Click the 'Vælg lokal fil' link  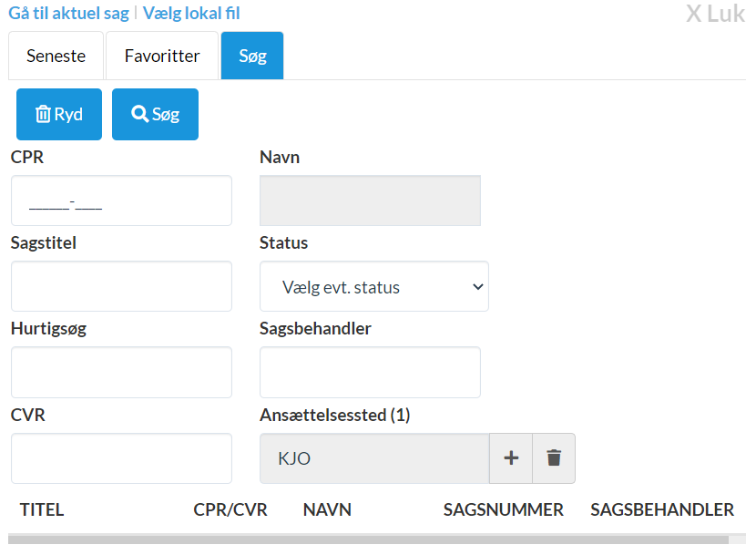[191, 14]
